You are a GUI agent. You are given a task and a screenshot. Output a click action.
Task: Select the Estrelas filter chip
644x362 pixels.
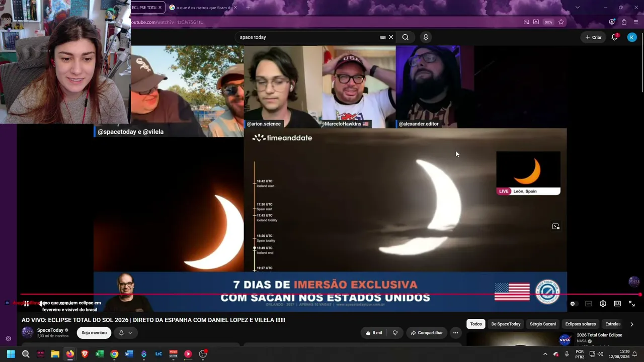point(613,324)
